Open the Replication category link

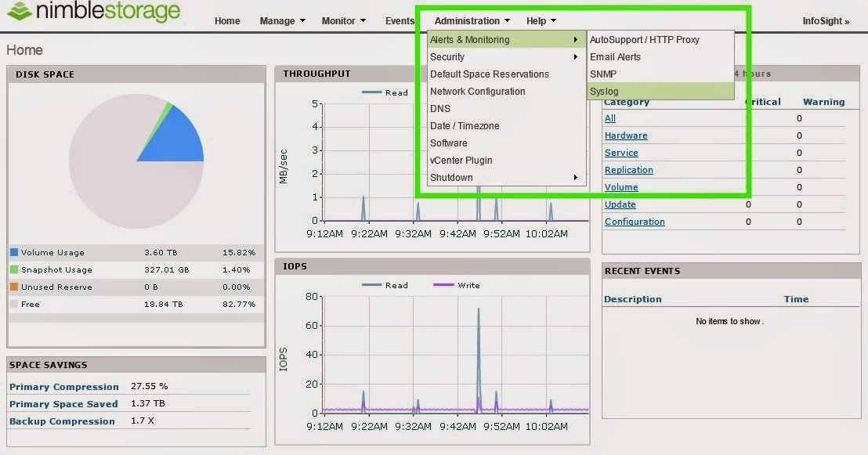[628, 170]
